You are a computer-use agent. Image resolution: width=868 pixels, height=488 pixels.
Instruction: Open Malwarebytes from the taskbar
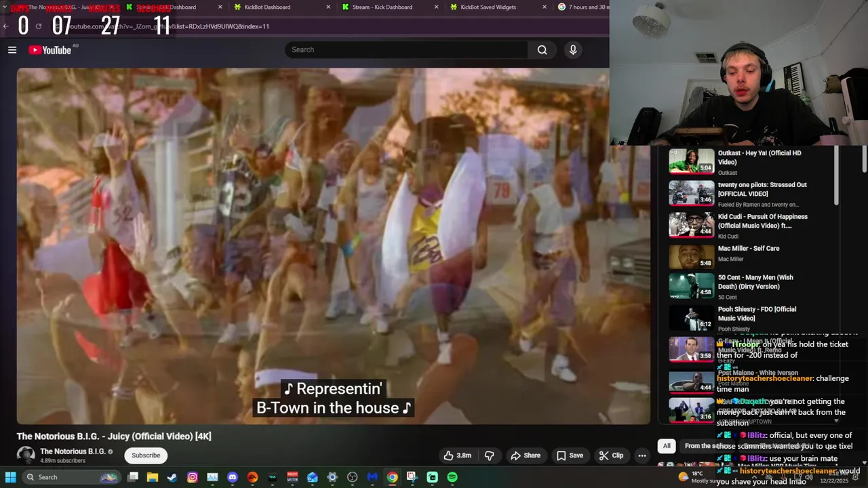click(372, 477)
